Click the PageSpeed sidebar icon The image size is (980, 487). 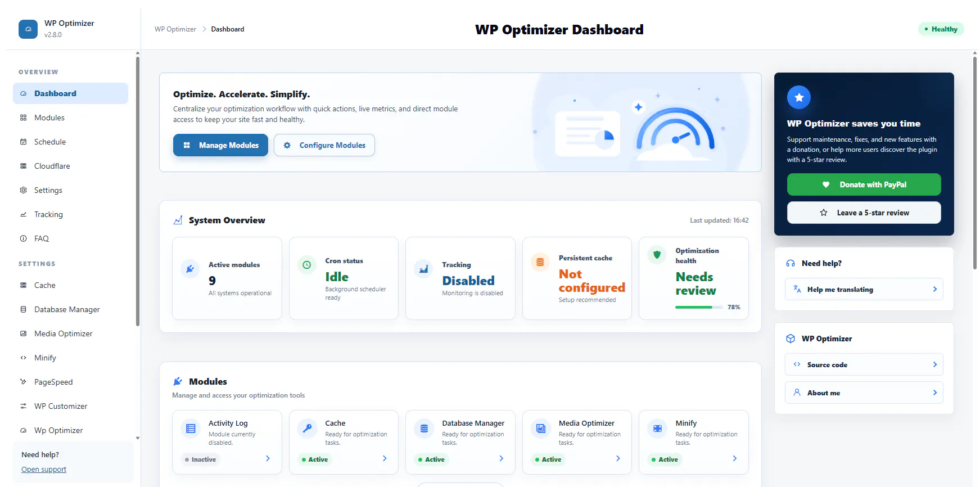coord(24,382)
